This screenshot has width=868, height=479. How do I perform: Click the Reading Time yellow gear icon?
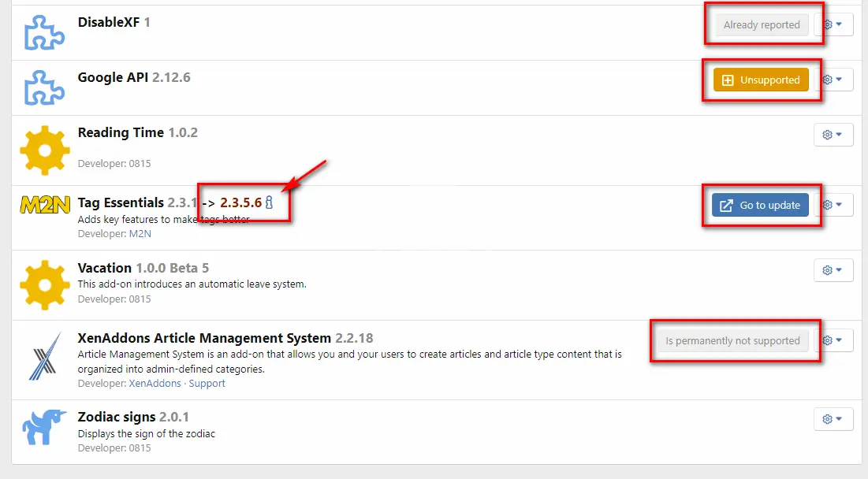(44, 150)
